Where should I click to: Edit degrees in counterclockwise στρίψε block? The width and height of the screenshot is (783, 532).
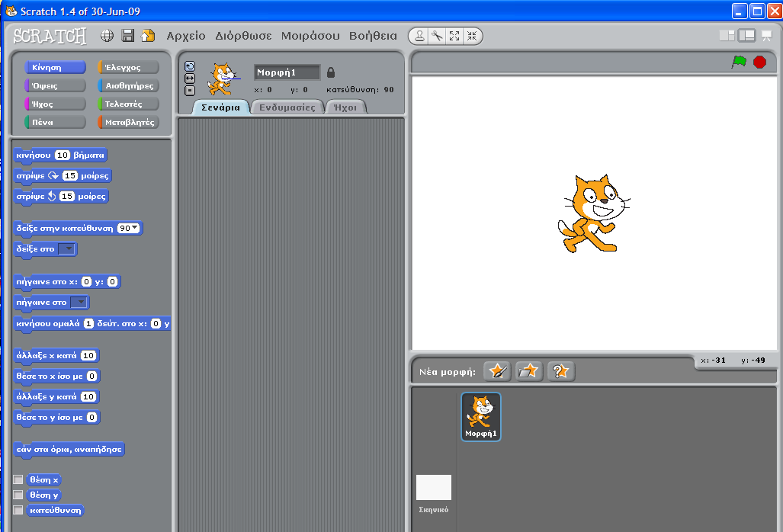[x=67, y=196]
